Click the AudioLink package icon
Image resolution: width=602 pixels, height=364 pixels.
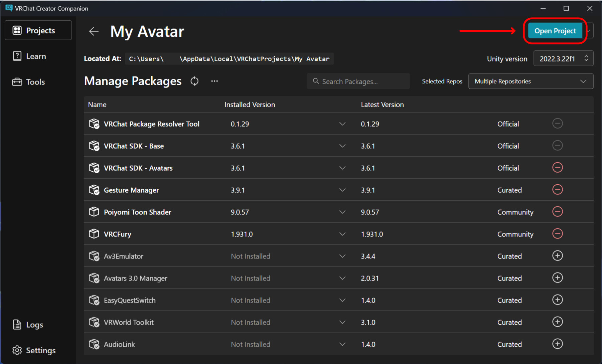pos(94,344)
